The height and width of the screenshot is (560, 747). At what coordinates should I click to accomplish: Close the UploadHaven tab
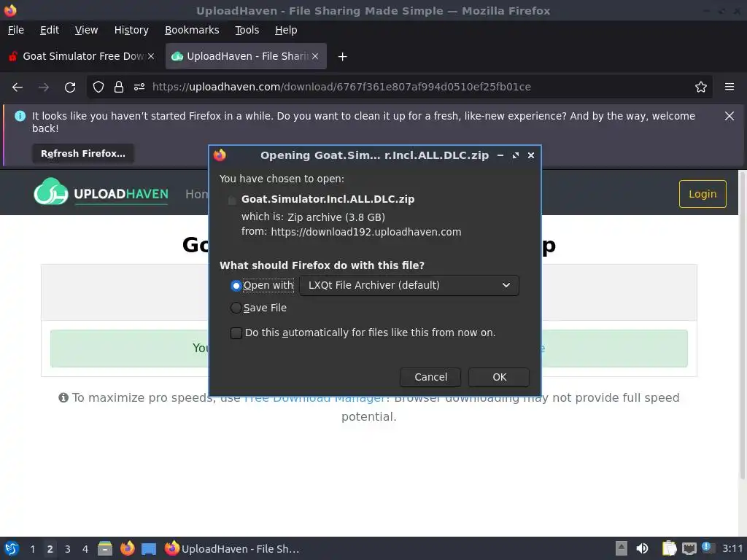point(315,56)
